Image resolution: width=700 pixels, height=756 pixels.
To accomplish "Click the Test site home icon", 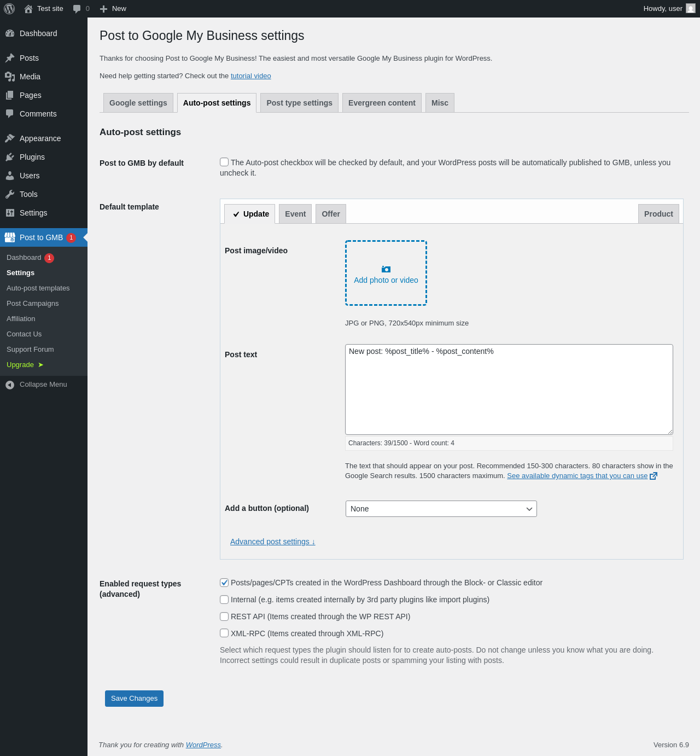I will click(x=28, y=9).
